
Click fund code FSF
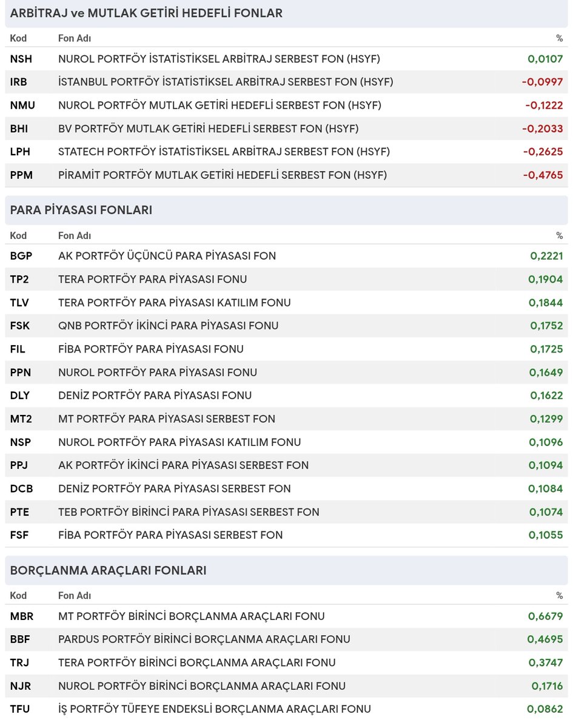pos(19,535)
